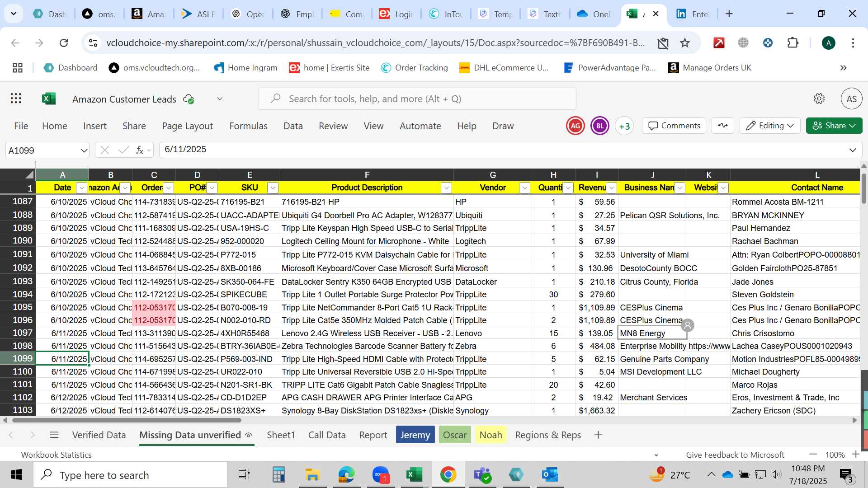
Task: Expand the file name dropdown chevron
Action: pos(220,99)
